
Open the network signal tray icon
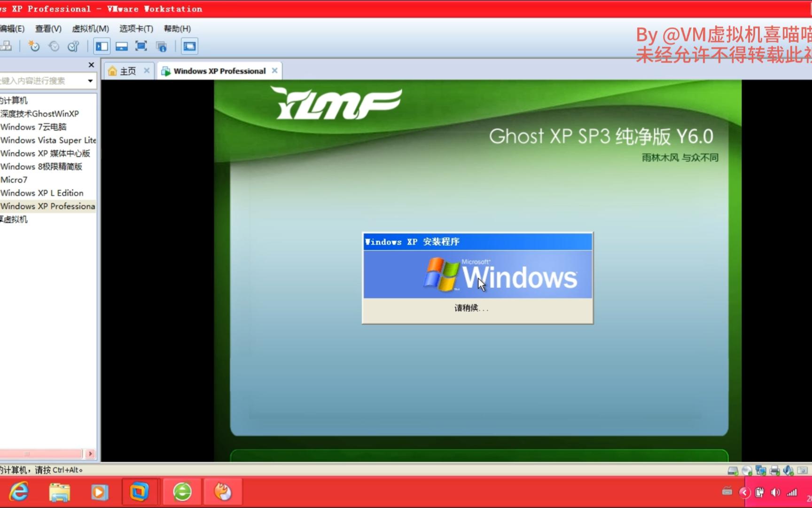(x=792, y=492)
